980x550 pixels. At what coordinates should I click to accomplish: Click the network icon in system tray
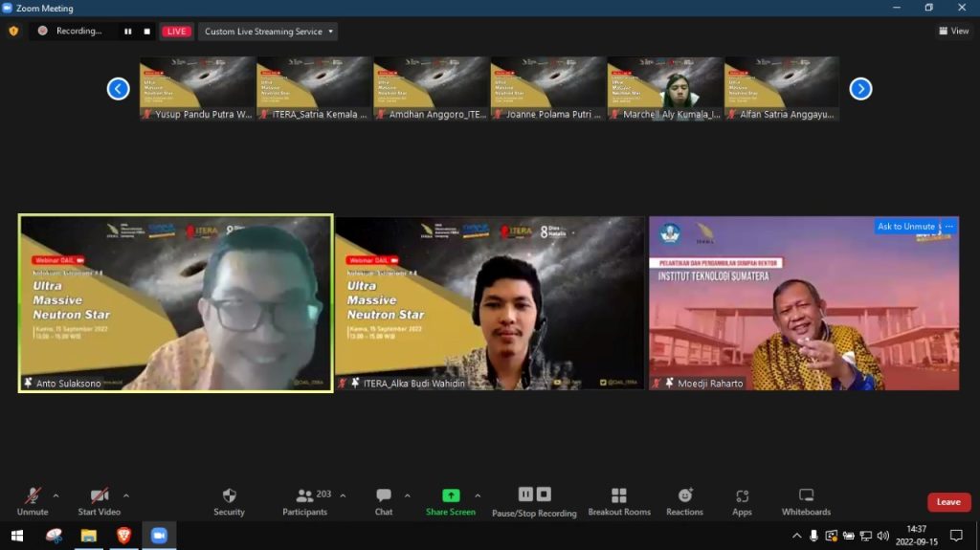(x=865, y=536)
